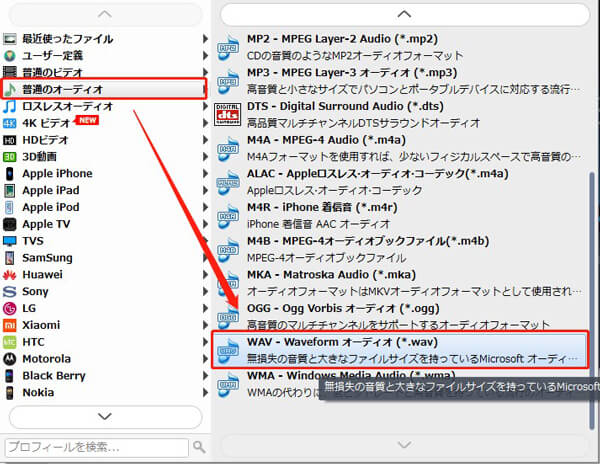Image resolution: width=600 pixels, height=464 pixels.
Task: Click the Huawei logo icon
Action: 10,275
